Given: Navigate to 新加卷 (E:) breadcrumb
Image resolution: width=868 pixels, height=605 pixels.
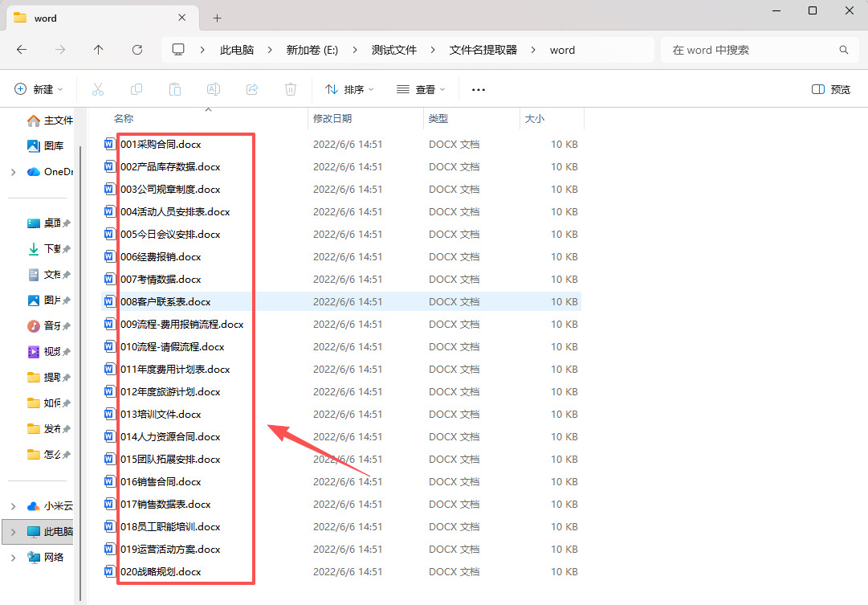Looking at the screenshot, I should pyautogui.click(x=312, y=50).
